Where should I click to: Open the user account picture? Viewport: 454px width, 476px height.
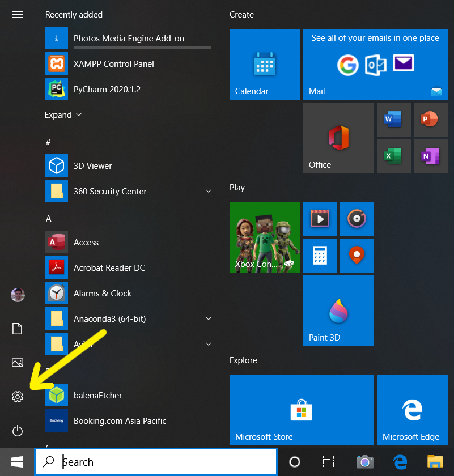18,295
